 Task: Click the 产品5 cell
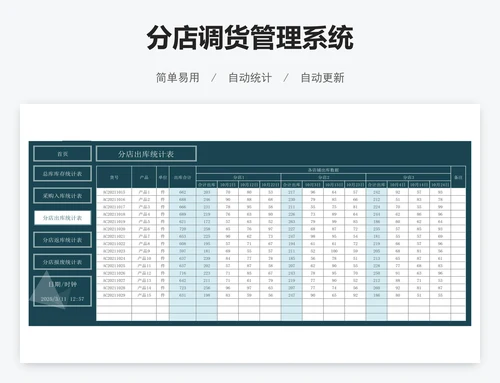point(144,221)
